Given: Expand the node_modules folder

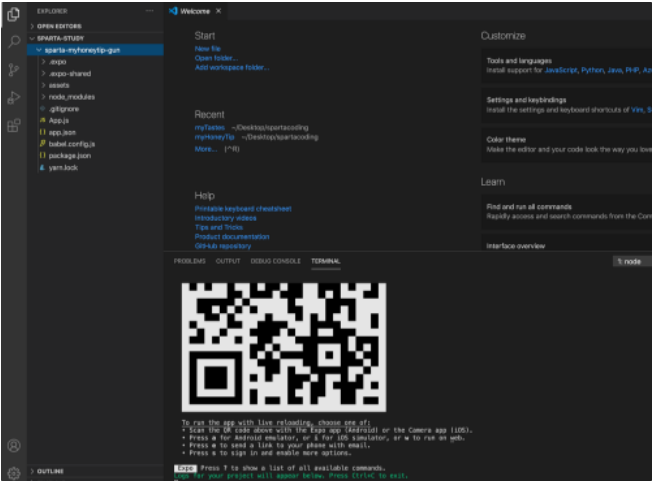Looking at the screenshot, I should (96, 97).
